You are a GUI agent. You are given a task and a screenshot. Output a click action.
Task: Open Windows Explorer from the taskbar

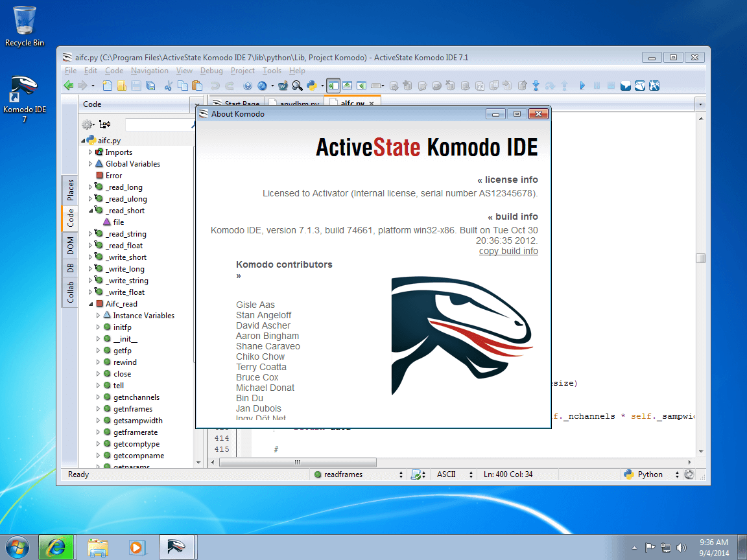(x=98, y=547)
